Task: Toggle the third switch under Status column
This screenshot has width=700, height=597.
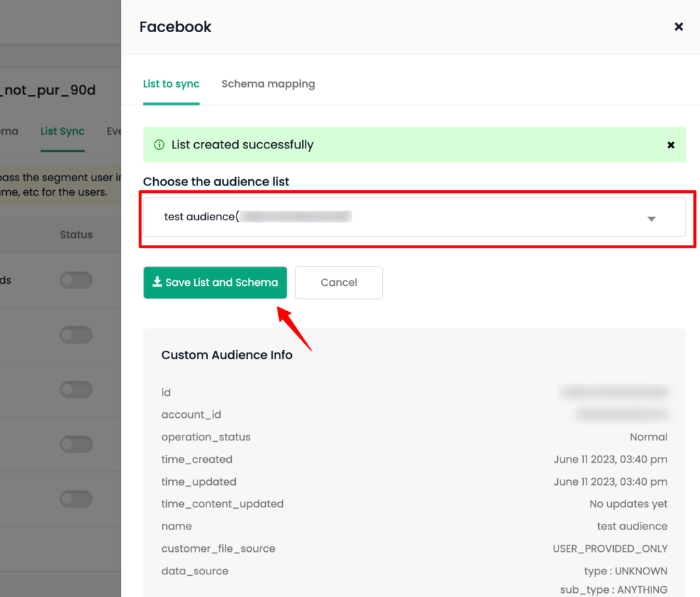Action: pos(77,389)
